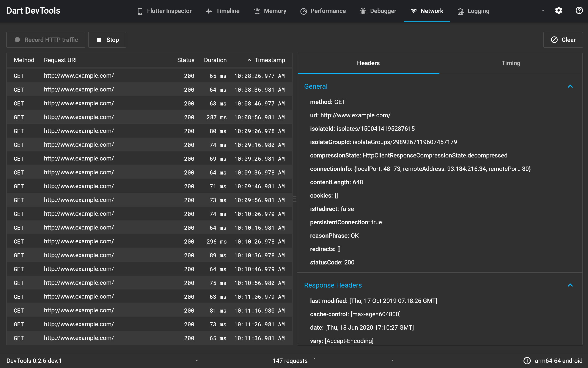The width and height of the screenshot is (588, 368).
Task: Collapse the Response Headers section
Action: coord(570,285)
